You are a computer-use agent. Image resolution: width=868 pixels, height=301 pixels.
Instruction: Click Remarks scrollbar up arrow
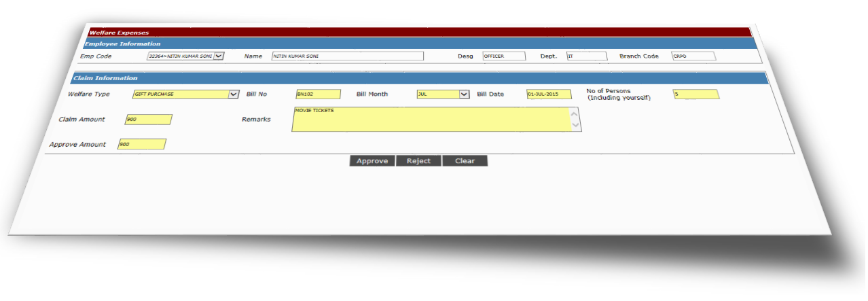coord(575,113)
